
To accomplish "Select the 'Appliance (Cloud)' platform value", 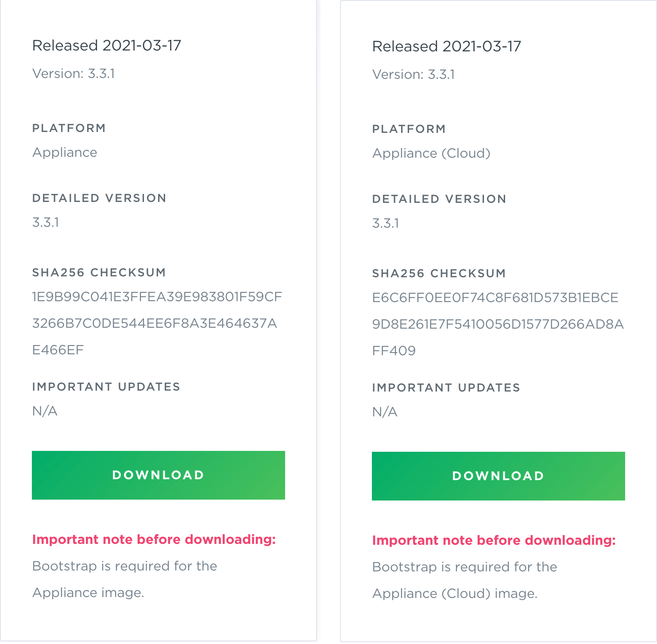I will tap(431, 153).
